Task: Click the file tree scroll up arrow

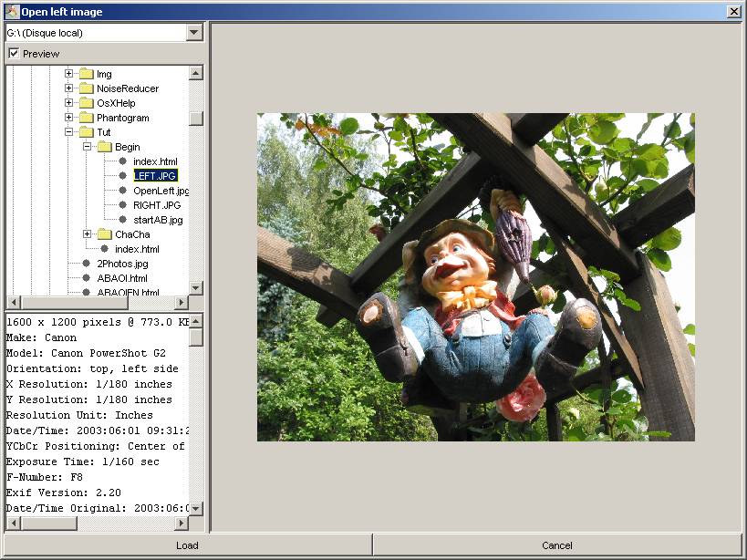Action: (x=196, y=73)
